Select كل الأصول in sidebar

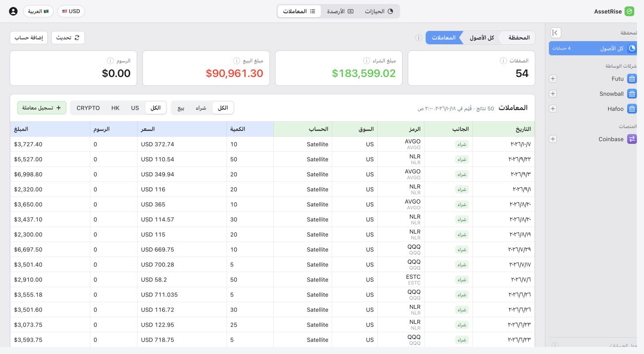coord(593,48)
